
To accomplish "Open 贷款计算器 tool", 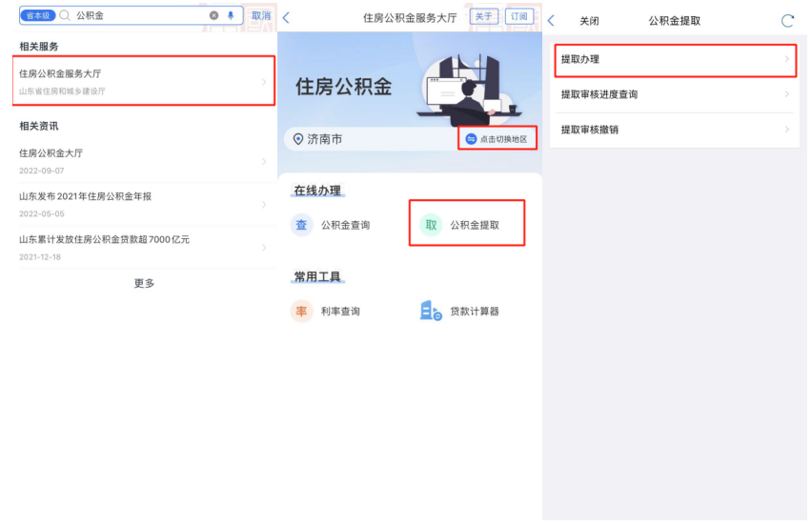I will click(459, 312).
